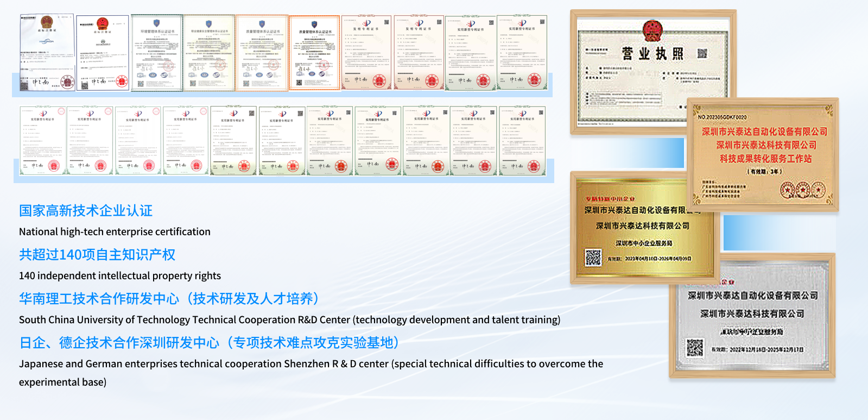
Task: Select the 'National high-tech enterprise certification' text
Action: (115, 232)
